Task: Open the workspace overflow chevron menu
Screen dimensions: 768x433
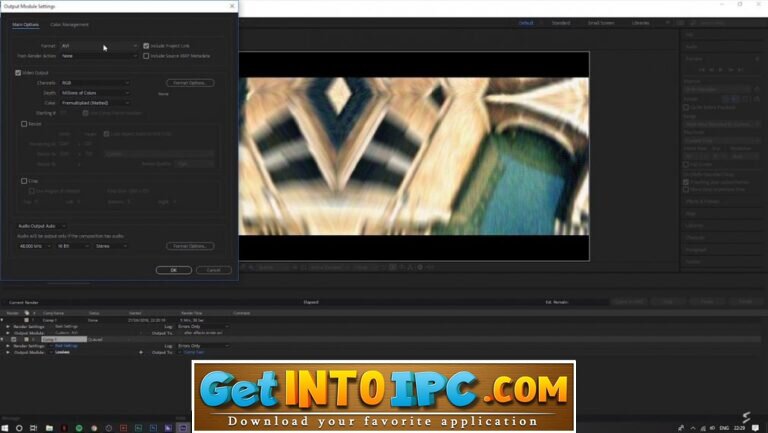Action: tap(667, 23)
